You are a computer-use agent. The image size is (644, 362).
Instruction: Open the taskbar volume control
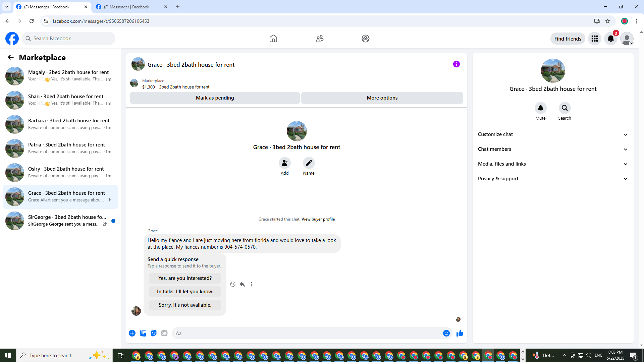[x=589, y=355]
